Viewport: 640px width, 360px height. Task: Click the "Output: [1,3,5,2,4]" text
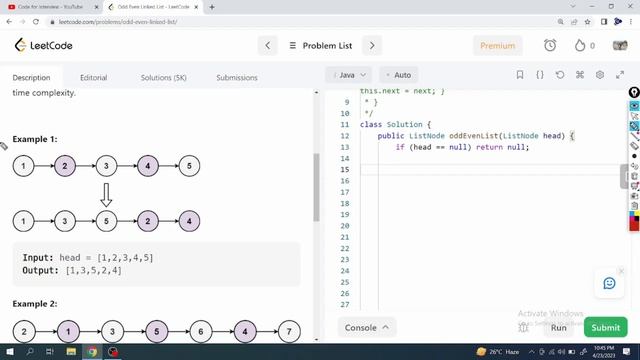tap(72, 270)
